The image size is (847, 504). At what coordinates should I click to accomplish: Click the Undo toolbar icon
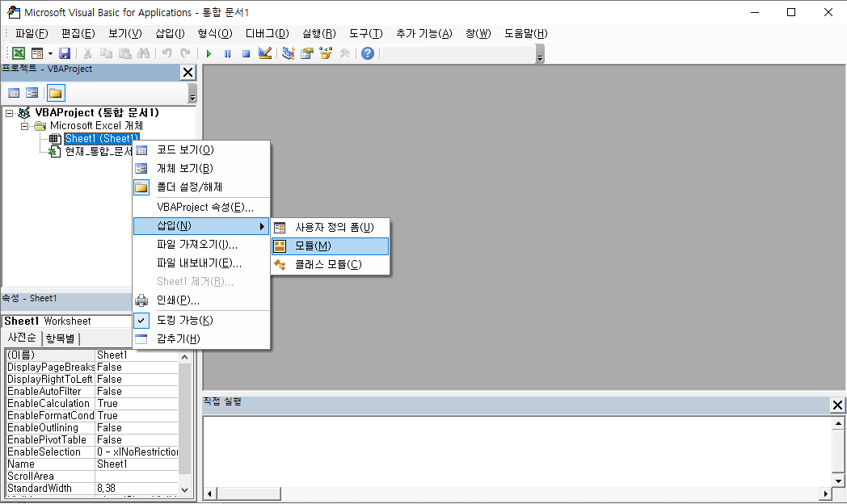pyautogui.click(x=167, y=53)
